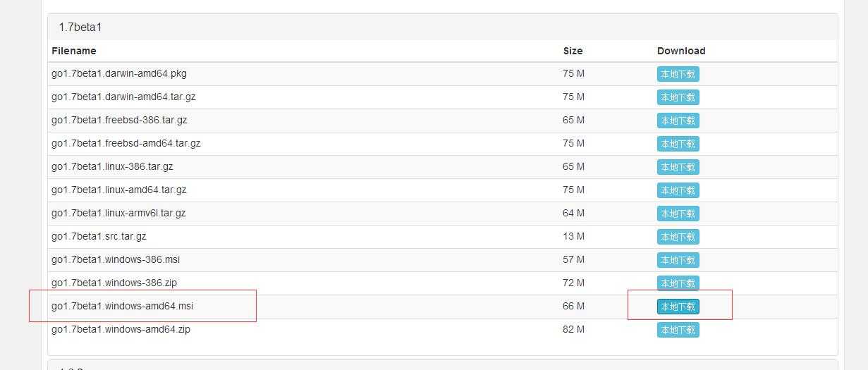Select the go1.7beta1.windows-amd64.msi filename text
This screenshot has width=868, height=370.
click(x=122, y=306)
